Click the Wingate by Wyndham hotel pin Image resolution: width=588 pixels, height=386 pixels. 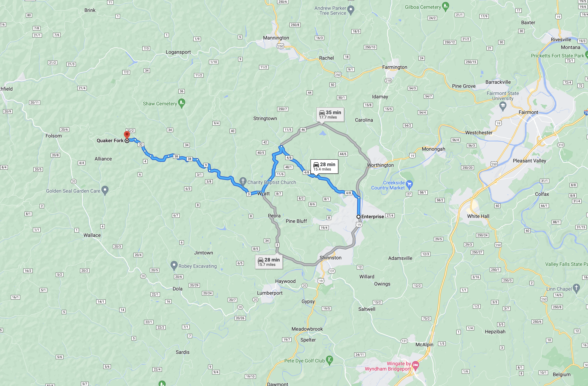coord(416,365)
